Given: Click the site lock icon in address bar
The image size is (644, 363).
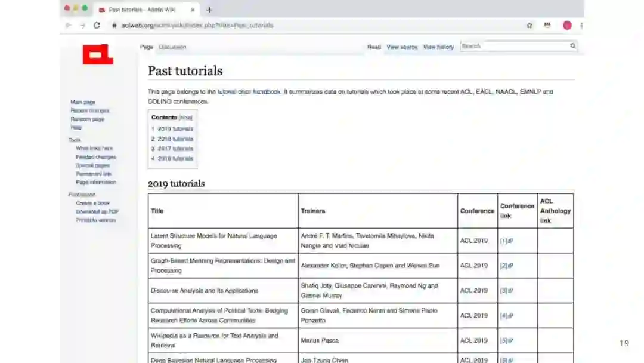Looking at the screenshot, I should [x=114, y=25].
